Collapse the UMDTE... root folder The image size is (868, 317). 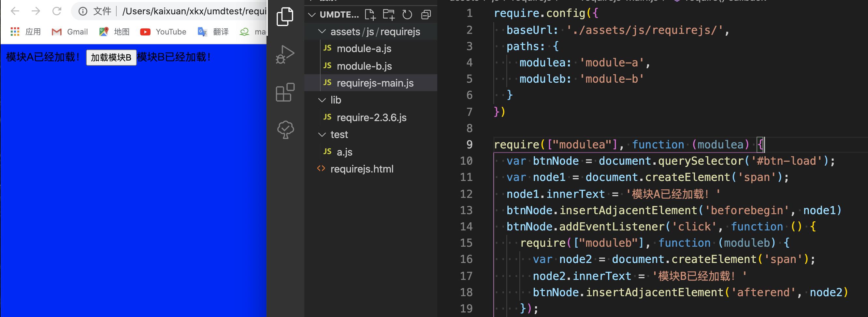pyautogui.click(x=312, y=14)
